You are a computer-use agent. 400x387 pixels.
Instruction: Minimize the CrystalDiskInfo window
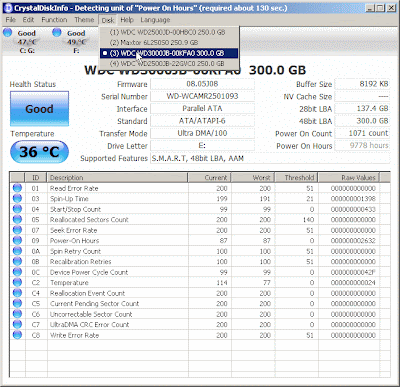(x=369, y=8)
